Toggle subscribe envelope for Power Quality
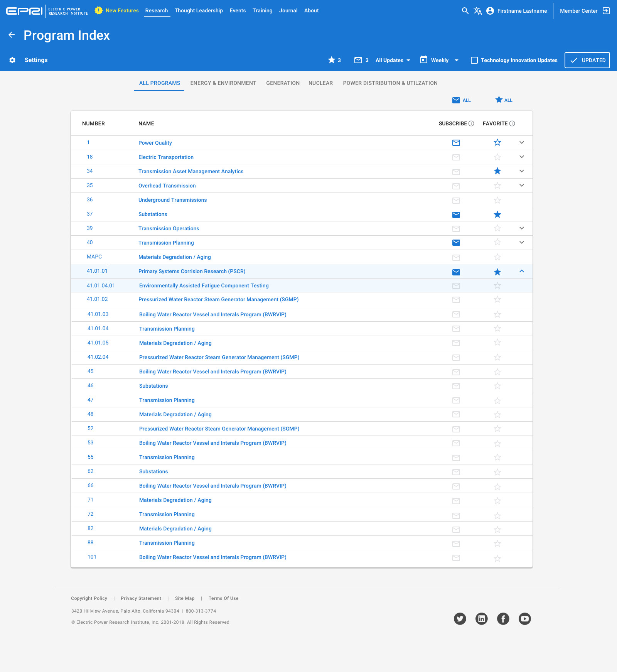This screenshot has width=617, height=672. coord(456,143)
